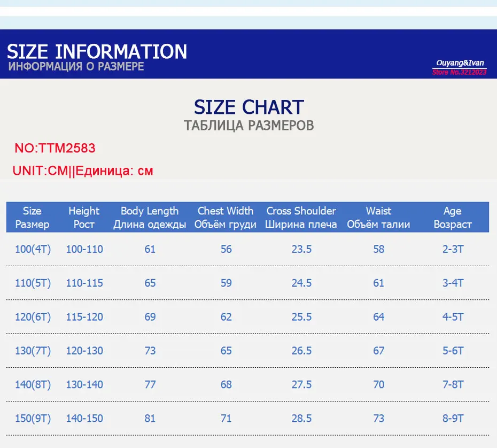The width and height of the screenshot is (497, 448).
Task: Select the Size column header
Action: point(32,218)
